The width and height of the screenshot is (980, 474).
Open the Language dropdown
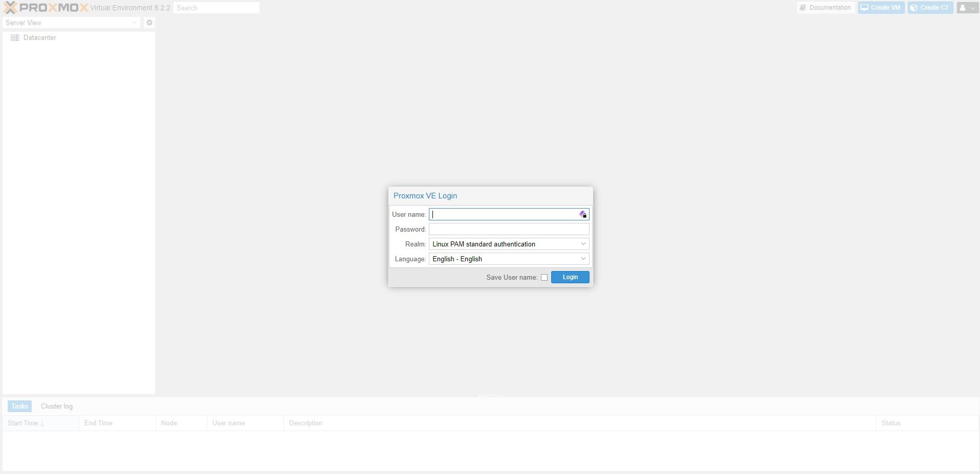tap(583, 259)
